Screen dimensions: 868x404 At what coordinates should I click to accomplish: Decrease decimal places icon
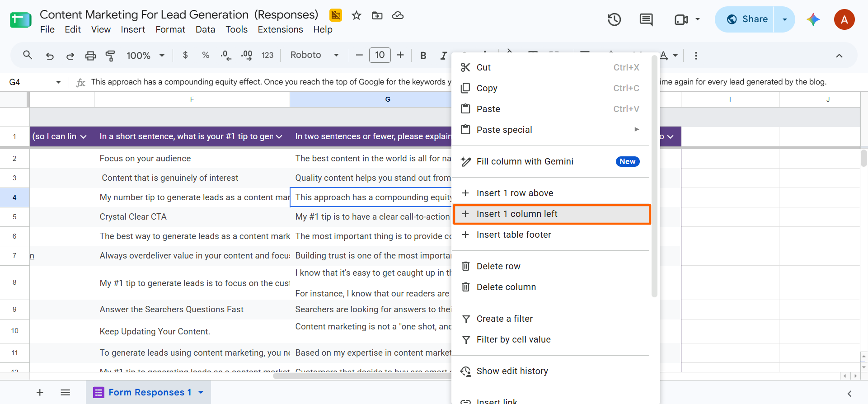226,56
